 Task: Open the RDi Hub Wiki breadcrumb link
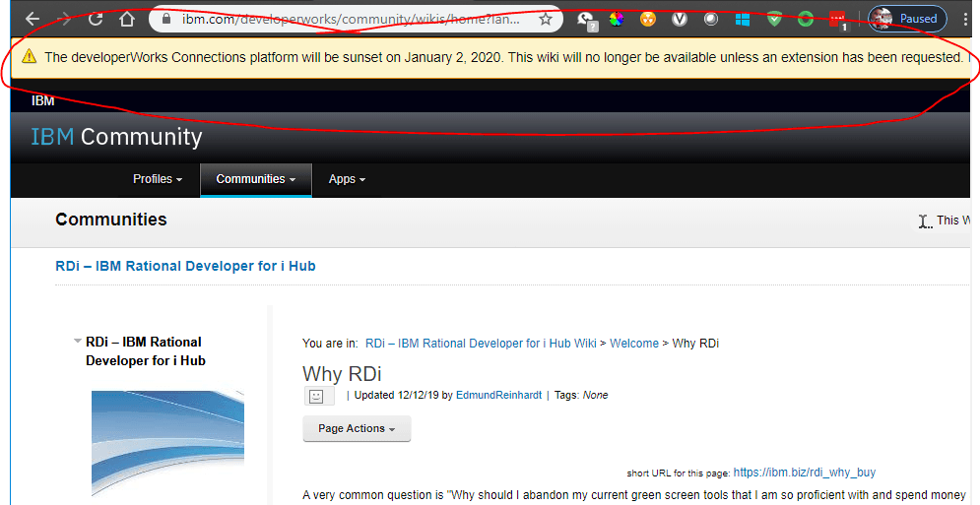pos(481,344)
